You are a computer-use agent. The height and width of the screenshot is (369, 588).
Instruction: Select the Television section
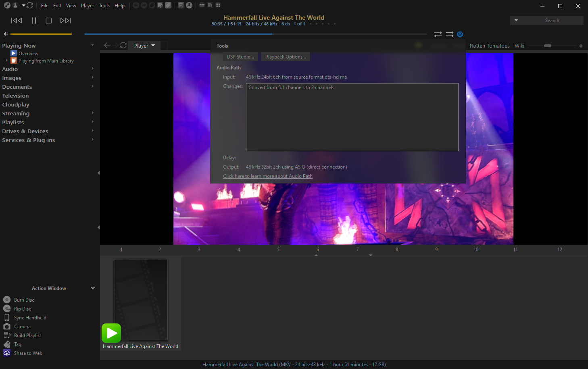15,96
